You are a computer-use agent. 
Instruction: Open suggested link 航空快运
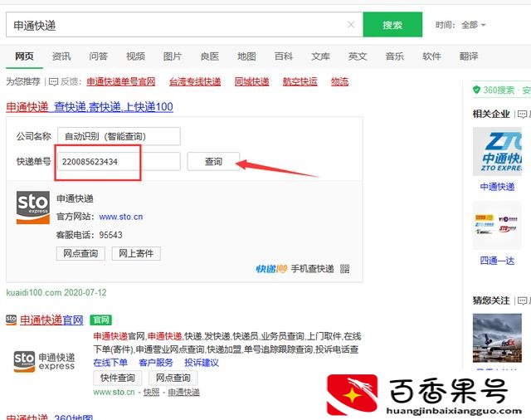click(300, 81)
